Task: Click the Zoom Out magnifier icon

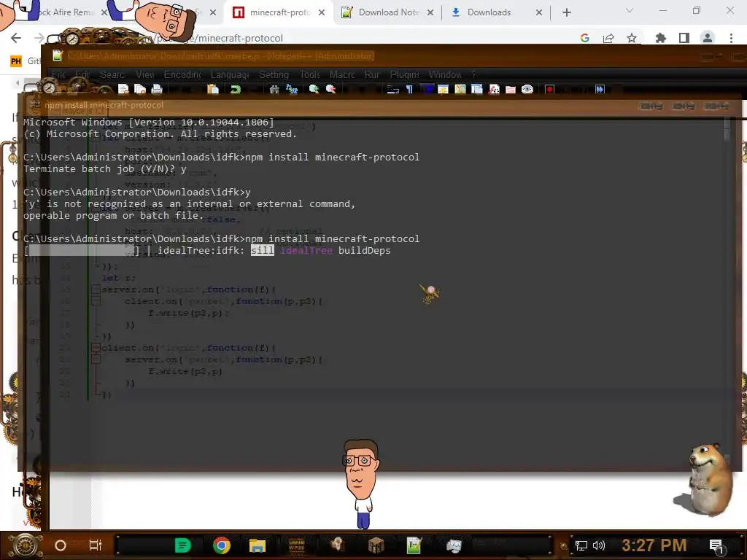Action: [330, 89]
